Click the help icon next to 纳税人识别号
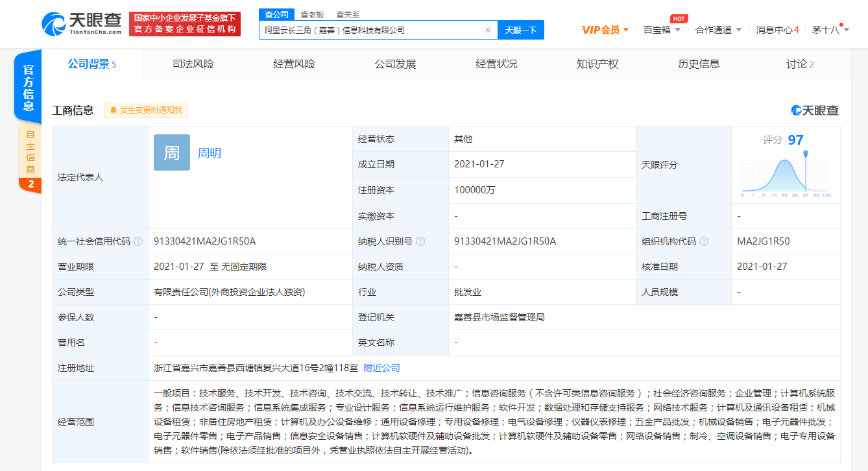Viewport: 868px width, 471px height. coord(422,241)
